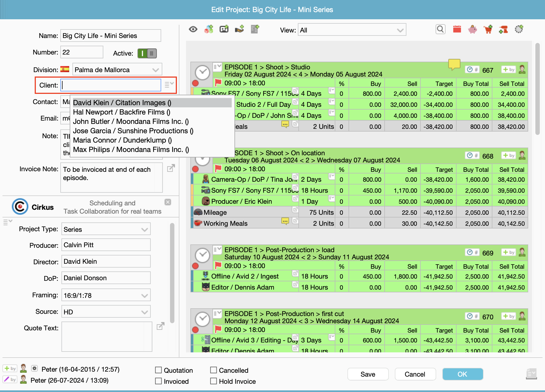Image resolution: width=545 pixels, height=392 pixels.
Task: Click the red status dot on booking 669
Action: click(195, 266)
